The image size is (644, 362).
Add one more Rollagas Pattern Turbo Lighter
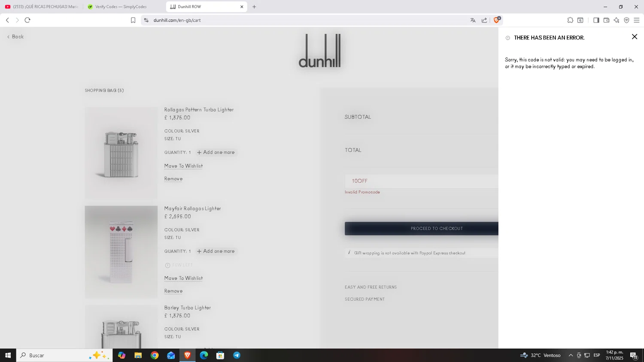216,152
